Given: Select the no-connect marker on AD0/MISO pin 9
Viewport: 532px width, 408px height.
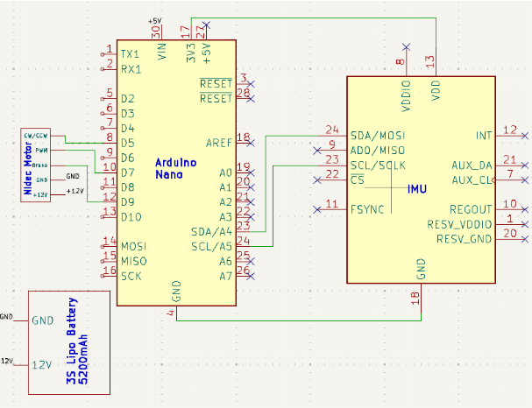Looking at the screenshot, I should pos(317,151).
